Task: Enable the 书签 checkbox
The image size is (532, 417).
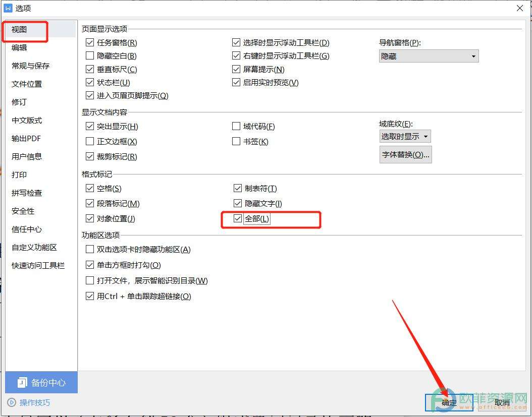Action: (x=236, y=141)
